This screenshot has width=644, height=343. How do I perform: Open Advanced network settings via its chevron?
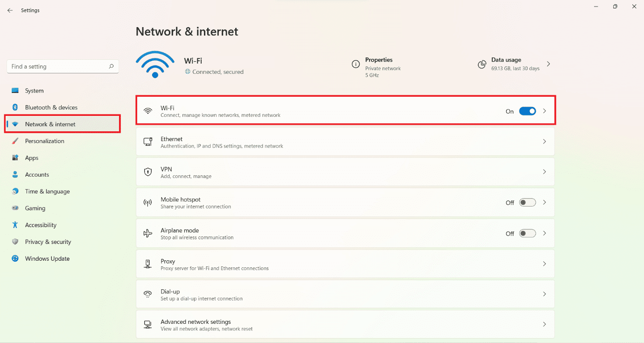[x=544, y=324]
